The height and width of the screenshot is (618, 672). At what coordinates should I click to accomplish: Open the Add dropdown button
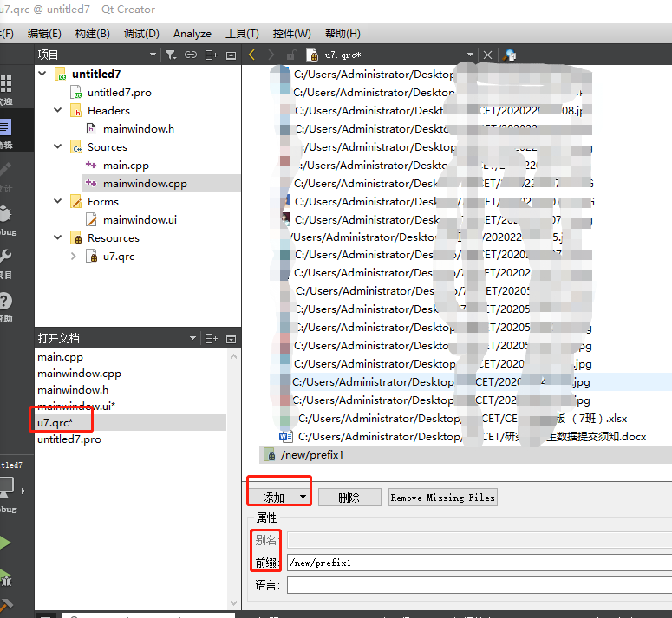pos(280,498)
